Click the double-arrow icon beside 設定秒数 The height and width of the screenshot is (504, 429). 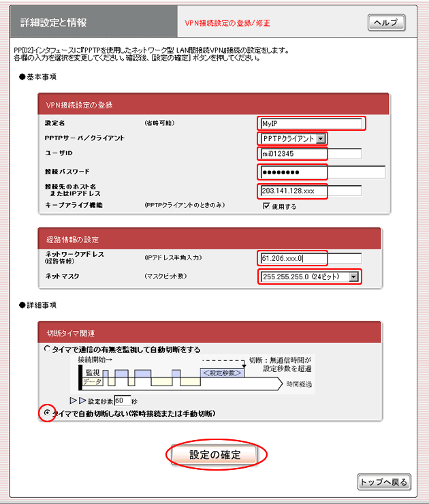[x=78, y=400]
